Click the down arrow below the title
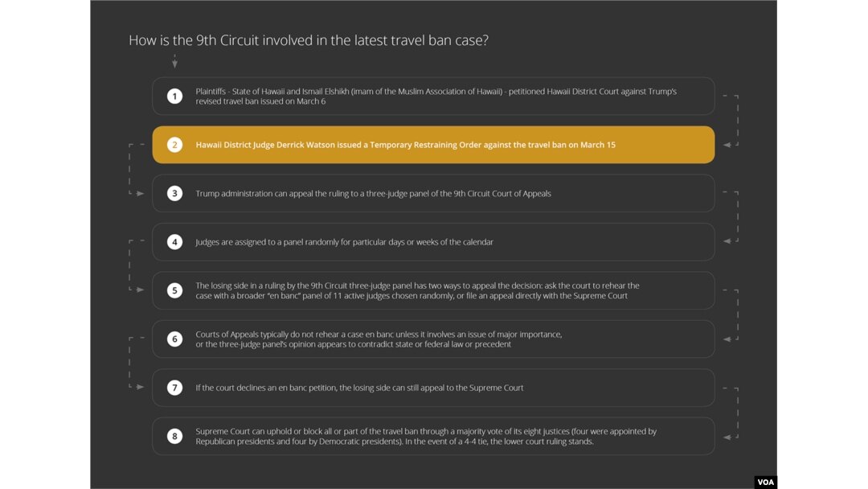This screenshot has height=489, width=868. click(174, 61)
